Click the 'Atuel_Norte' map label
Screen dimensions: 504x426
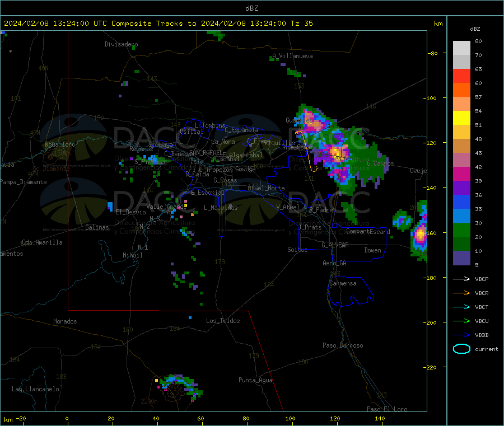click(x=266, y=188)
